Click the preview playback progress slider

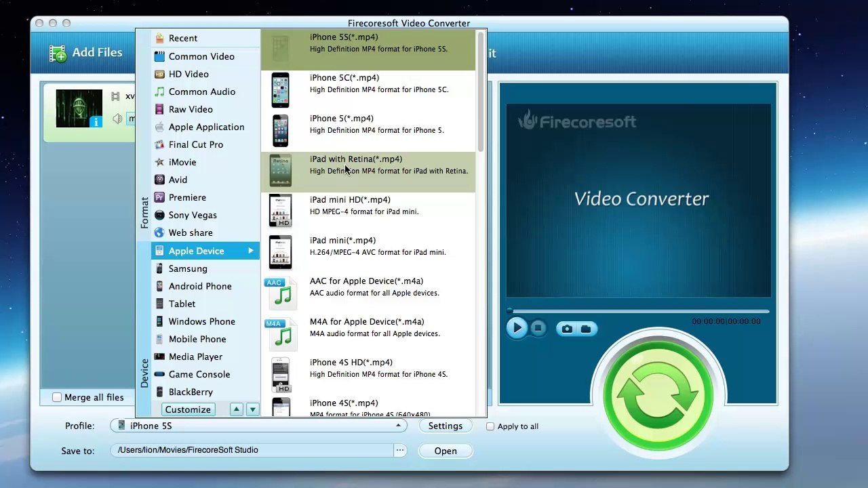click(638, 311)
